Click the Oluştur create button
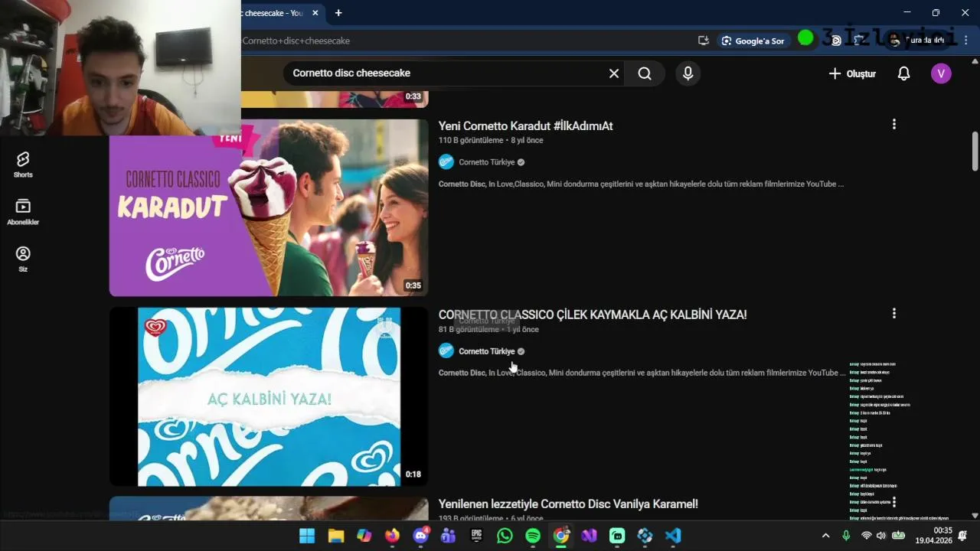Screen dimensions: 980x551 point(852,73)
